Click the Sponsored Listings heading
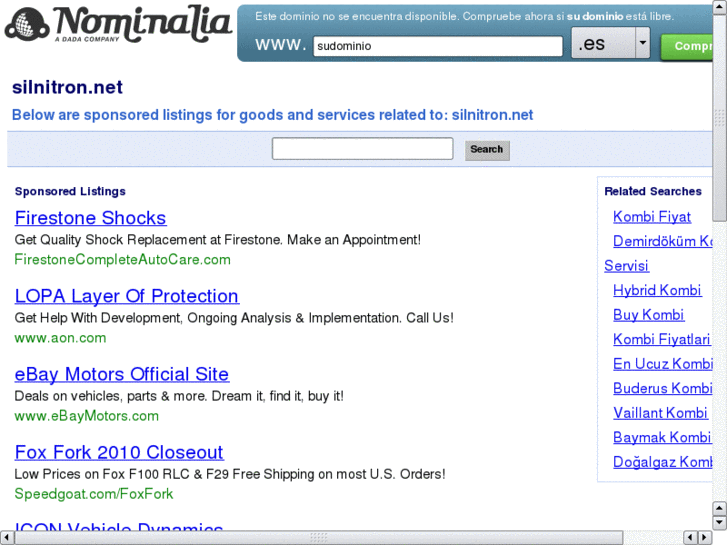The width and height of the screenshot is (727, 545). (x=70, y=191)
